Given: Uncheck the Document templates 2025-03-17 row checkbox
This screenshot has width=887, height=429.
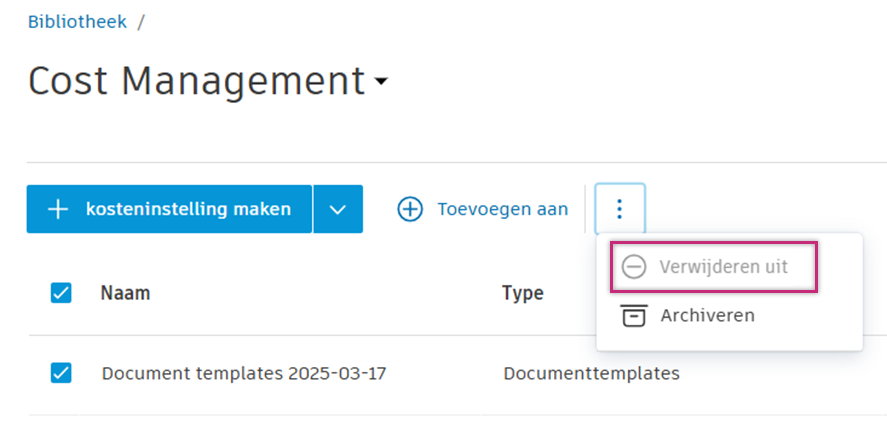Looking at the screenshot, I should 61,373.
